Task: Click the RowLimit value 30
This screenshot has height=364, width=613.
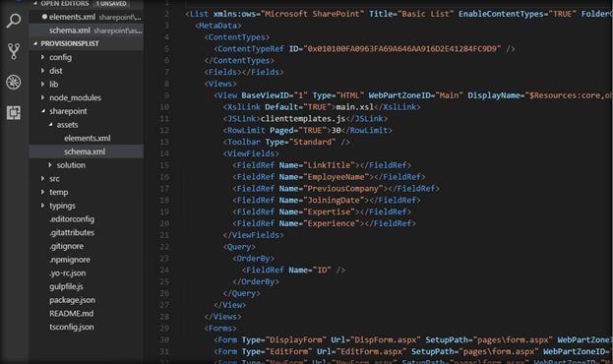Action: click(337, 130)
